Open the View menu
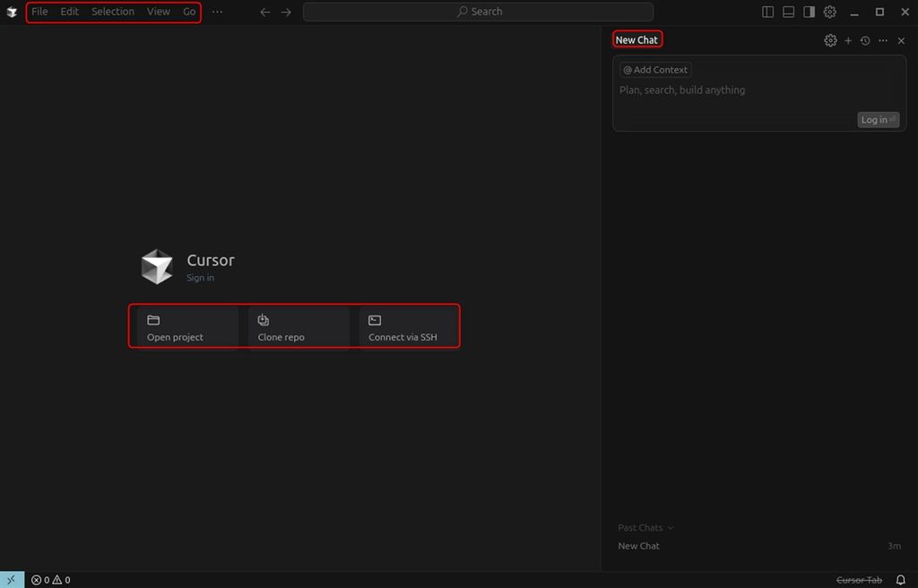This screenshot has height=588, width=918. coord(158,12)
